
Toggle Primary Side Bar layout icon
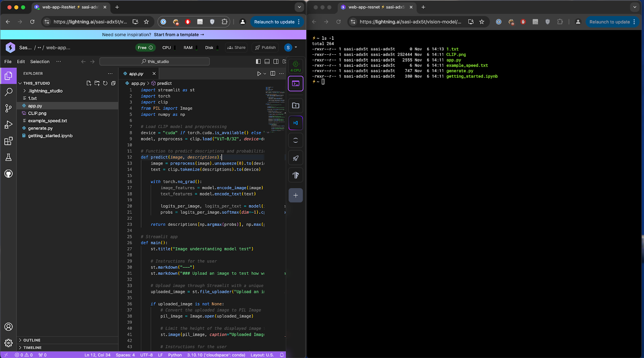point(258,62)
